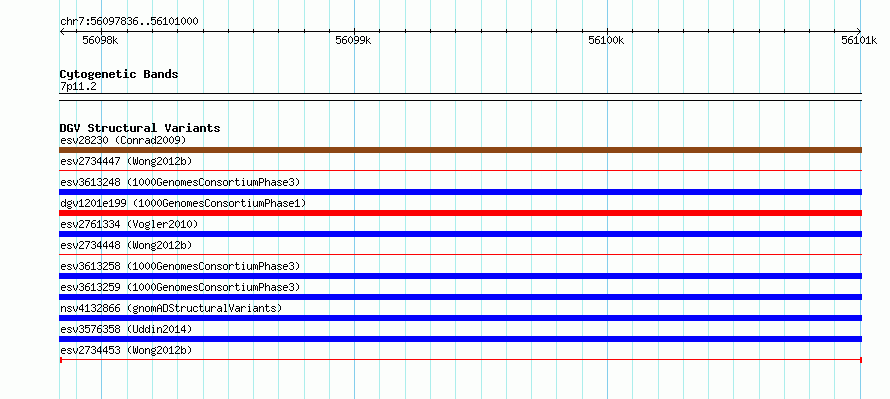Select the blue esv3613259 variant bar
This screenshot has height=399, width=890.
click(x=460, y=297)
